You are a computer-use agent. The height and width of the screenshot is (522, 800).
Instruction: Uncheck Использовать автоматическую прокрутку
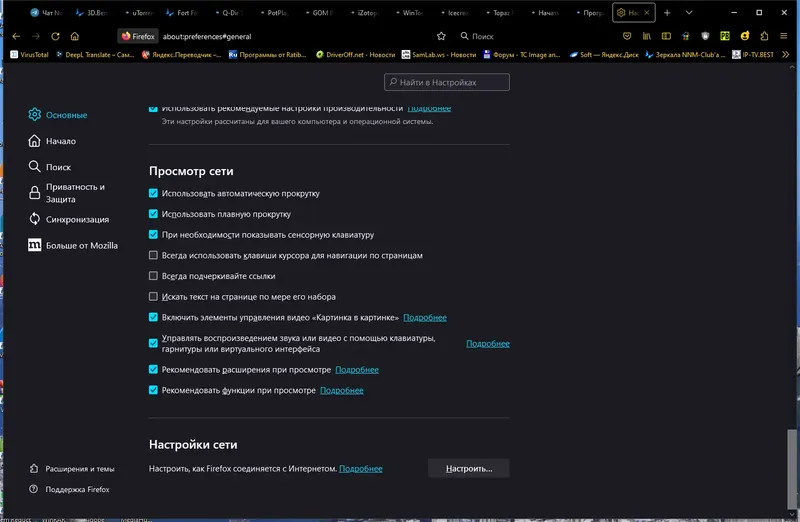pyautogui.click(x=153, y=193)
